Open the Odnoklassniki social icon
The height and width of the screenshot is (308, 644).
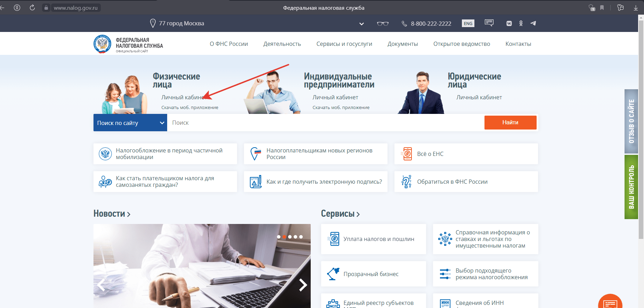(x=521, y=24)
